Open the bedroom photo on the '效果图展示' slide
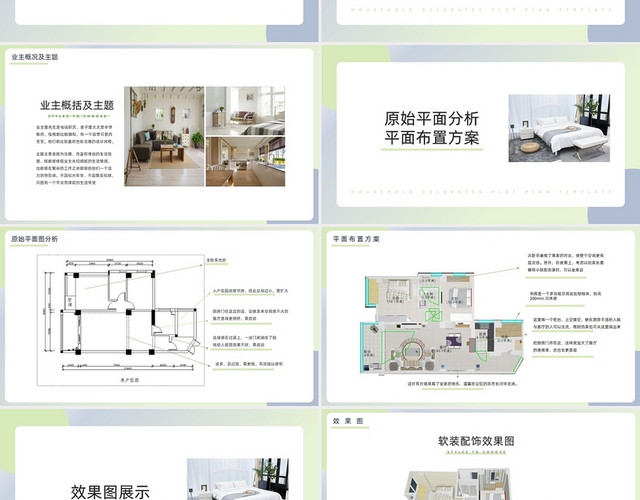This screenshot has height=500, width=640. coord(238,479)
